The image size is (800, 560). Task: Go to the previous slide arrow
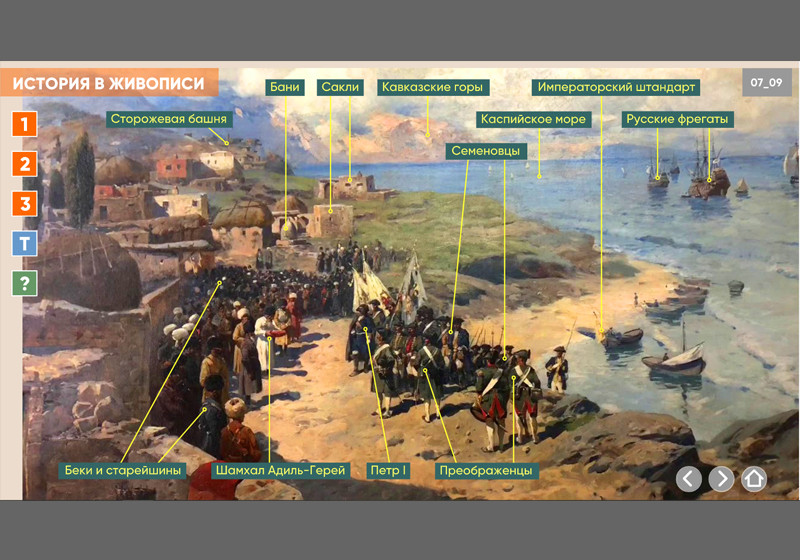(x=688, y=479)
